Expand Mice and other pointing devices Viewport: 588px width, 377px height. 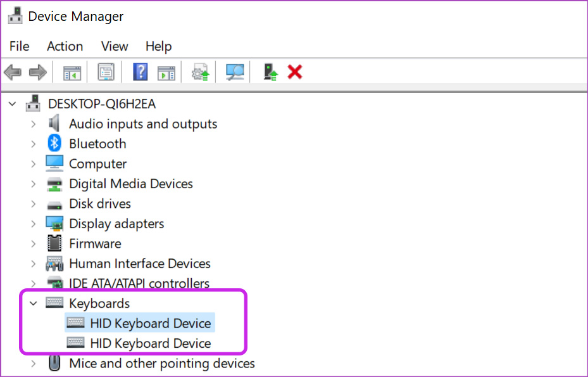point(34,364)
